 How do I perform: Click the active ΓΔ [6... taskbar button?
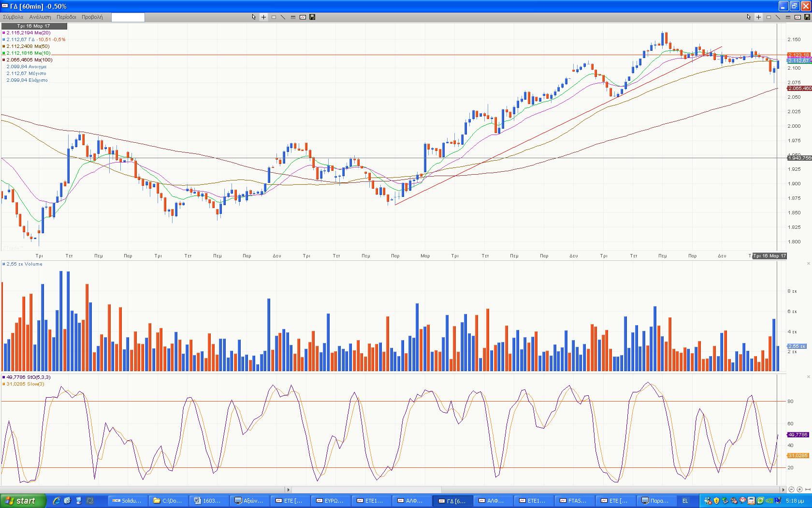[453, 501]
